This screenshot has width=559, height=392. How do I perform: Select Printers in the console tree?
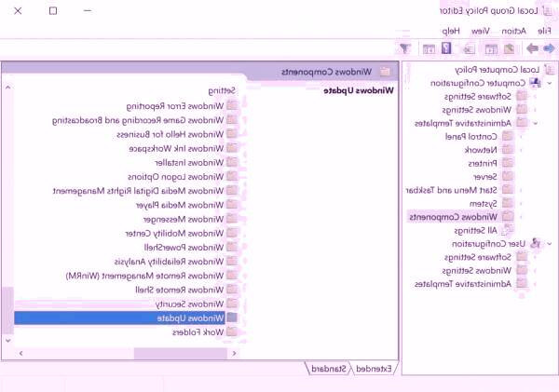pyautogui.click(x=483, y=164)
